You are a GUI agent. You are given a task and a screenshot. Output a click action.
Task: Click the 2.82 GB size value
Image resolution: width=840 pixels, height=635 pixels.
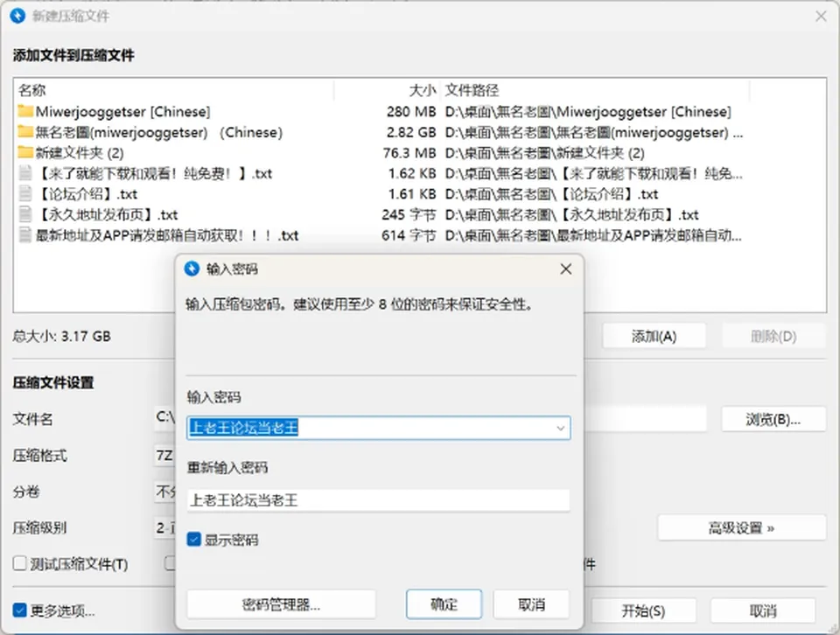pos(411,132)
